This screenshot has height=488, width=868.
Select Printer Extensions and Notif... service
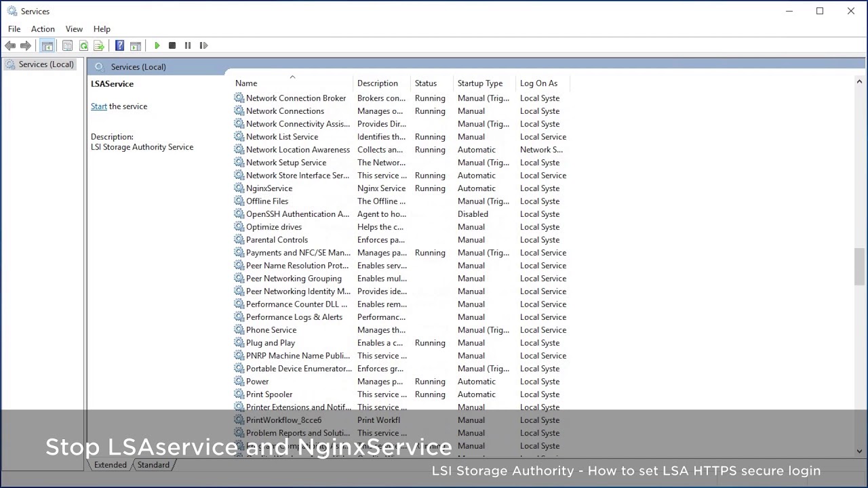click(298, 407)
